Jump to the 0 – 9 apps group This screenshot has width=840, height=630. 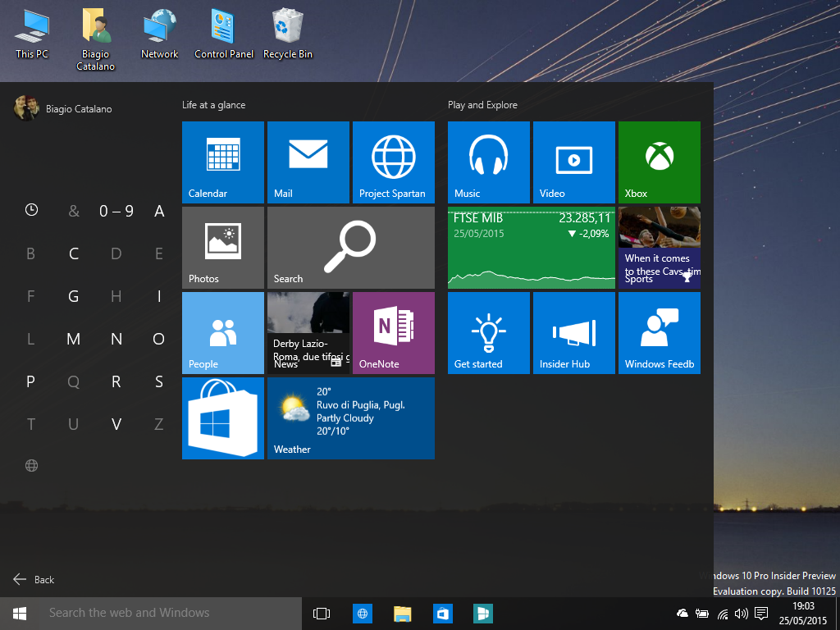tap(116, 211)
